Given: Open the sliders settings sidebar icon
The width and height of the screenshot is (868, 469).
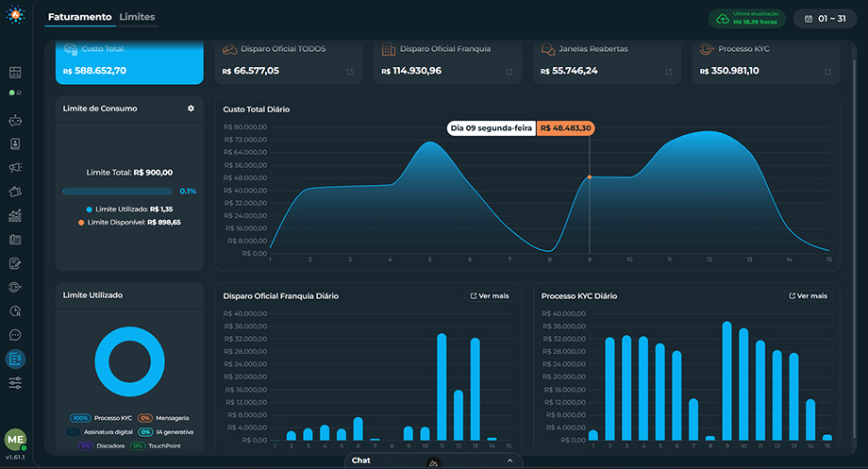Looking at the screenshot, I should point(15,382).
